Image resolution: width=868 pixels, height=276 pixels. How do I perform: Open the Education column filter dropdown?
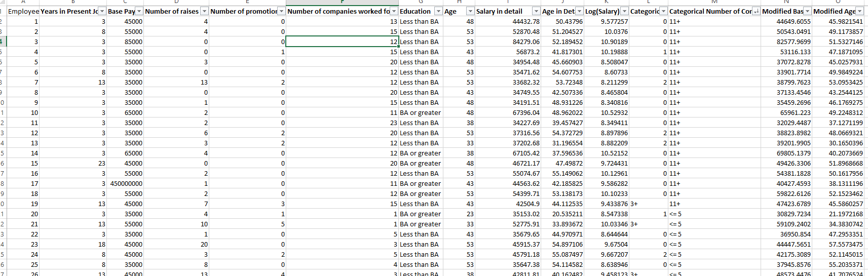[x=438, y=11]
